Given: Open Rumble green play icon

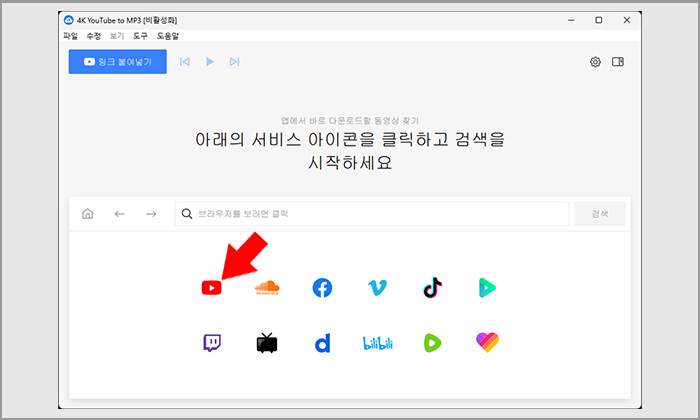Looking at the screenshot, I should point(432,343).
